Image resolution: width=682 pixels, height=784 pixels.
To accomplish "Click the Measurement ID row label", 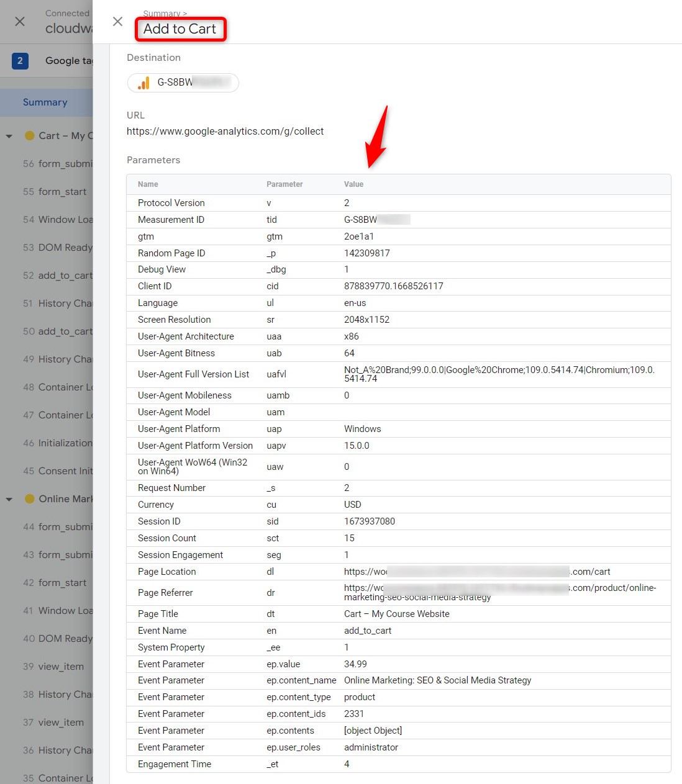I will (171, 220).
